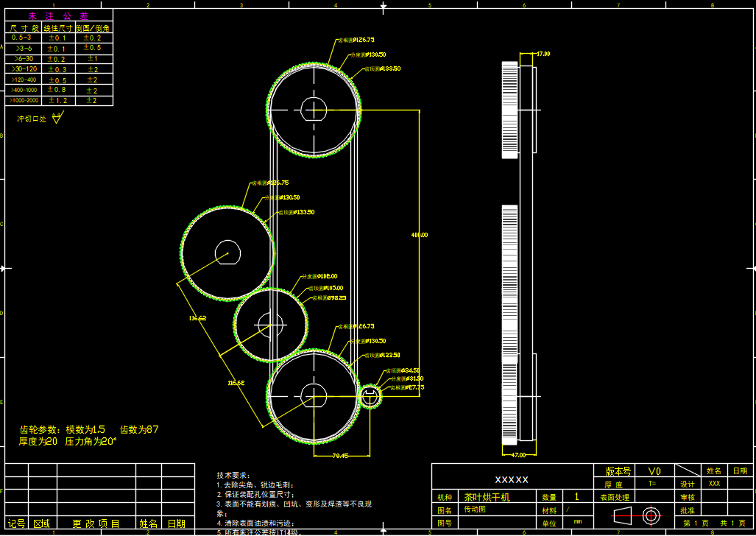
Task: Click the ±1.2 linear tolerance value
Action: (x=58, y=101)
